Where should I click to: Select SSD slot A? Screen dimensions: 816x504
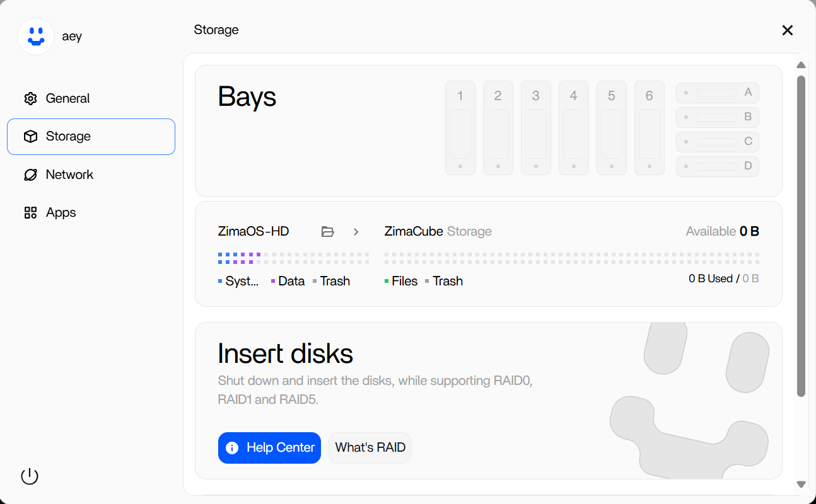[x=718, y=93]
